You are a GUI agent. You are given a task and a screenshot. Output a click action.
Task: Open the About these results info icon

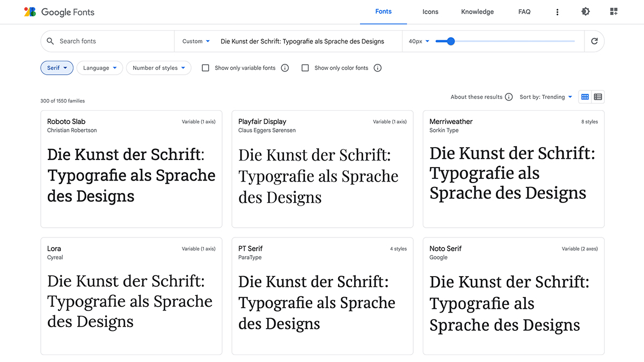(x=509, y=97)
